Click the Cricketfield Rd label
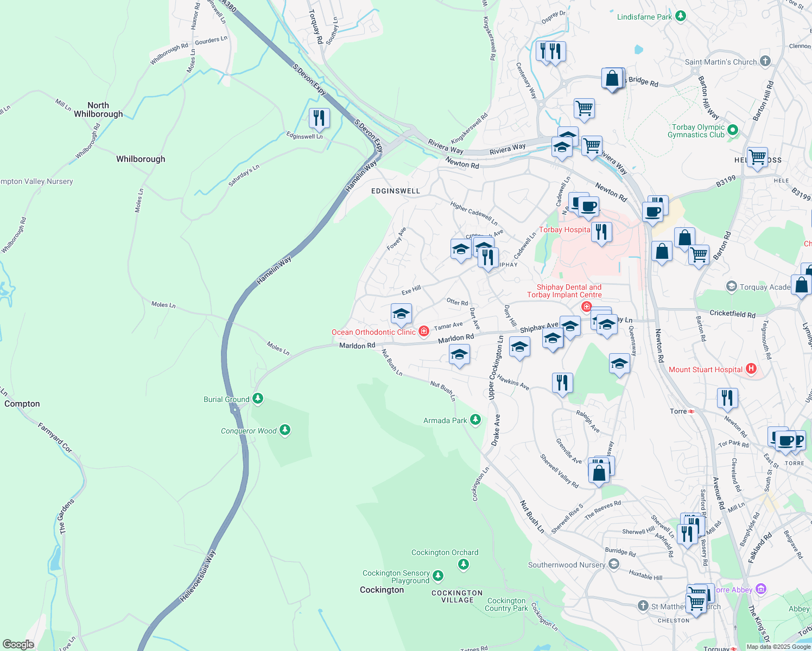The height and width of the screenshot is (651, 812). [x=733, y=314]
